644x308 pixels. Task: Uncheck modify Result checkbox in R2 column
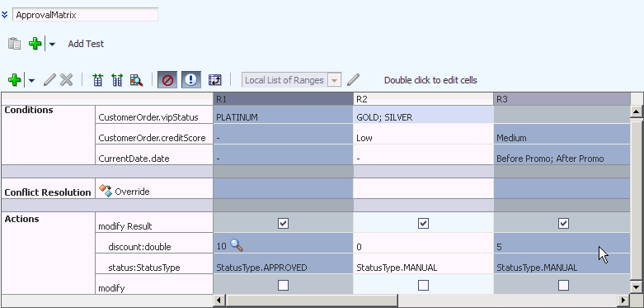pyautogui.click(x=423, y=223)
